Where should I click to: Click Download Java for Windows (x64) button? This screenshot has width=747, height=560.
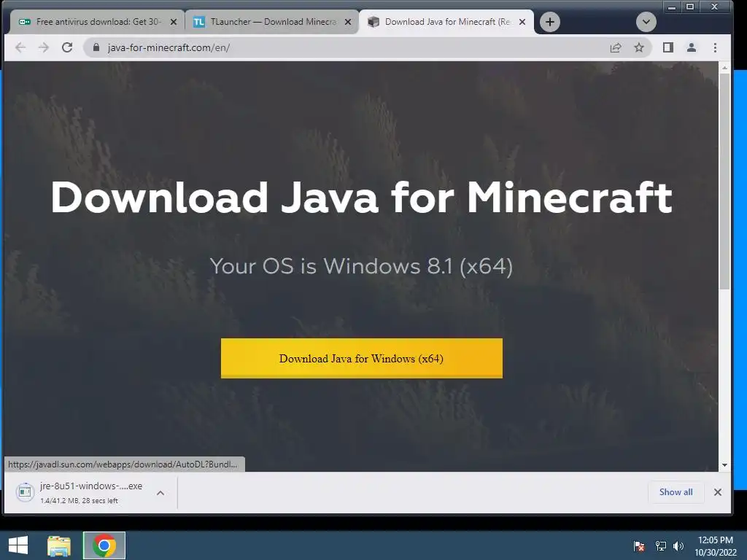coord(362,359)
